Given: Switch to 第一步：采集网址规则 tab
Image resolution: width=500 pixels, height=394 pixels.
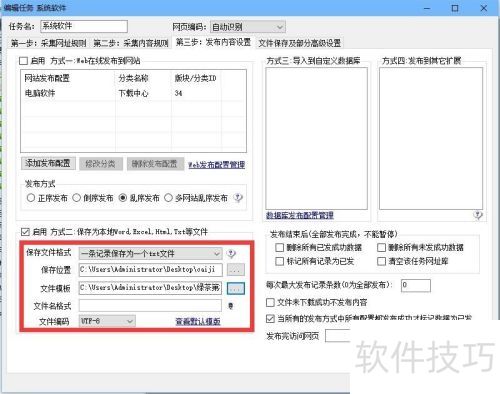Looking at the screenshot, I should point(48,43).
